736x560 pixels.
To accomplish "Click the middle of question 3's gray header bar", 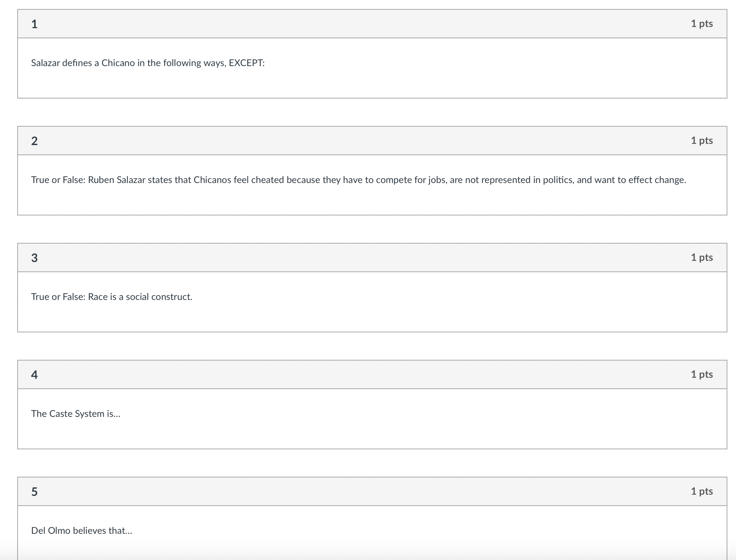I will click(x=372, y=258).
